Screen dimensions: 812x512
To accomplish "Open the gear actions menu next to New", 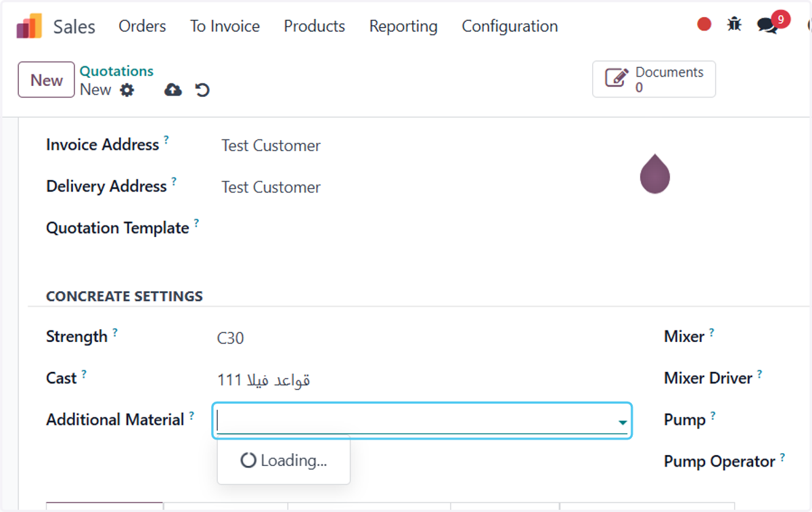I will [127, 90].
